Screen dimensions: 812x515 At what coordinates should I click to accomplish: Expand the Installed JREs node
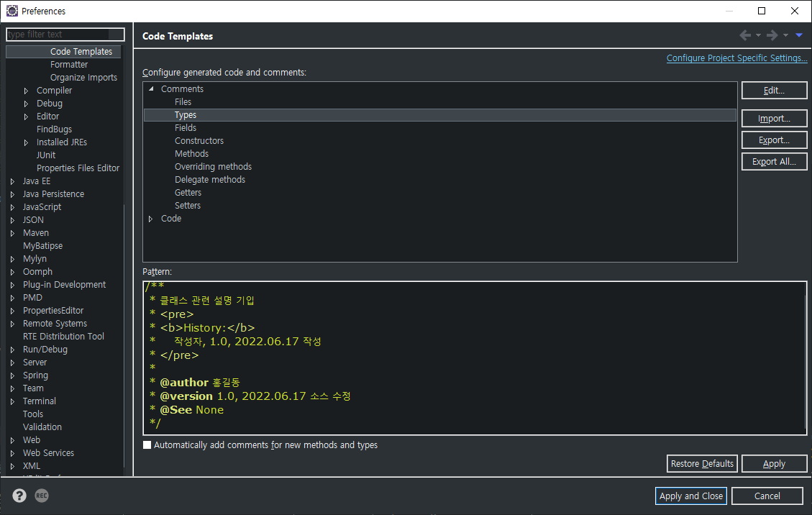26,142
